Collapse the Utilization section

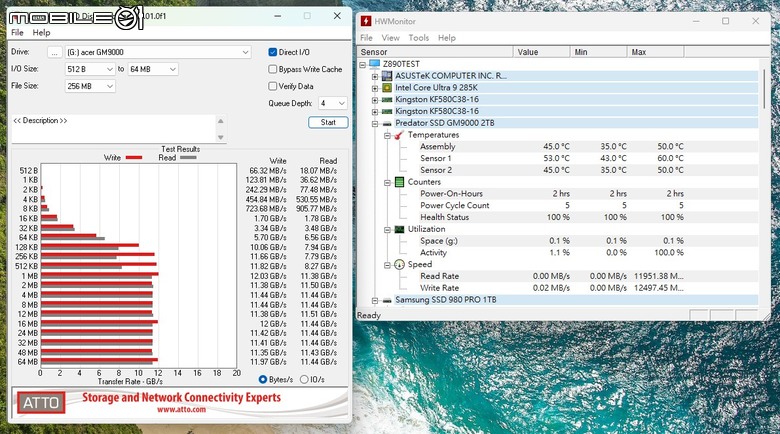pyautogui.click(x=387, y=230)
